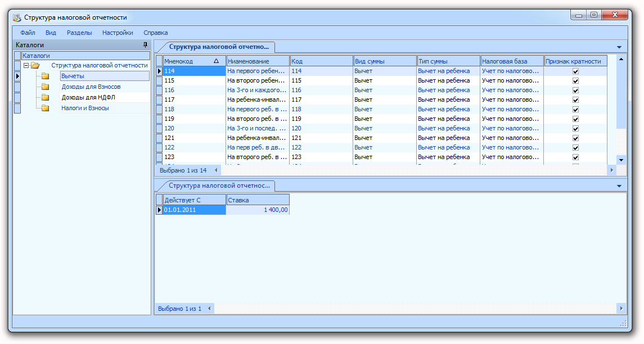Click the Код cell 123
Screen dimensions: 644x344
coord(321,157)
